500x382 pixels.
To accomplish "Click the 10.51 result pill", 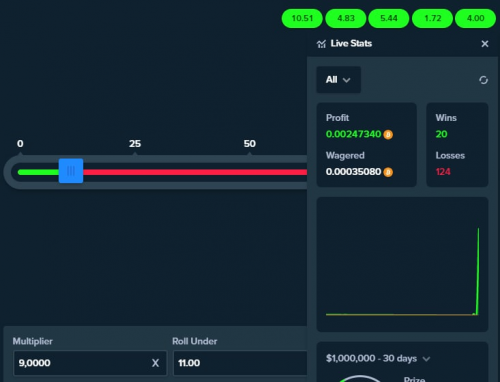I will point(302,18).
